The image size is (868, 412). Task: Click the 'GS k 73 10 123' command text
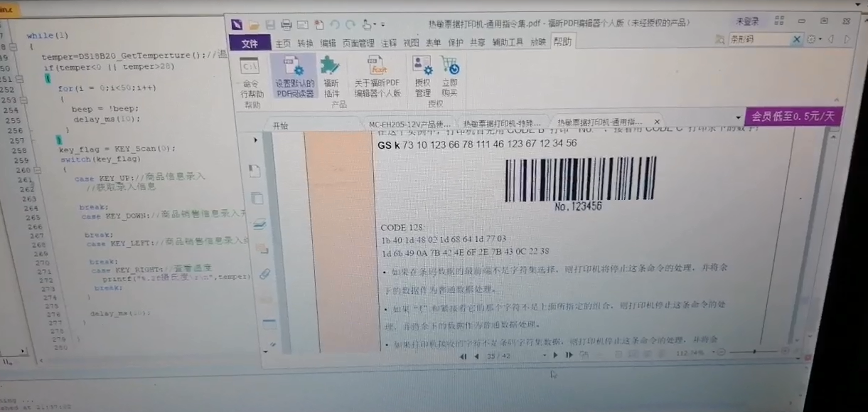(x=477, y=144)
